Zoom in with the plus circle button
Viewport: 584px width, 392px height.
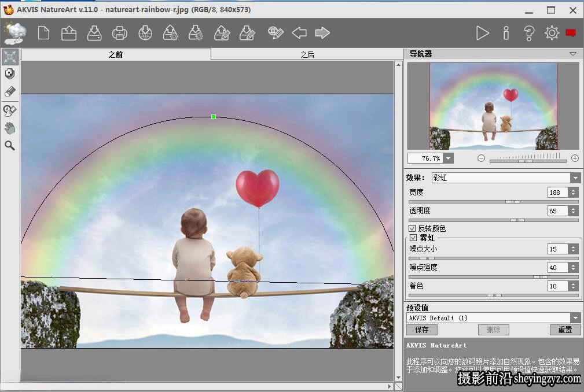pos(575,158)
